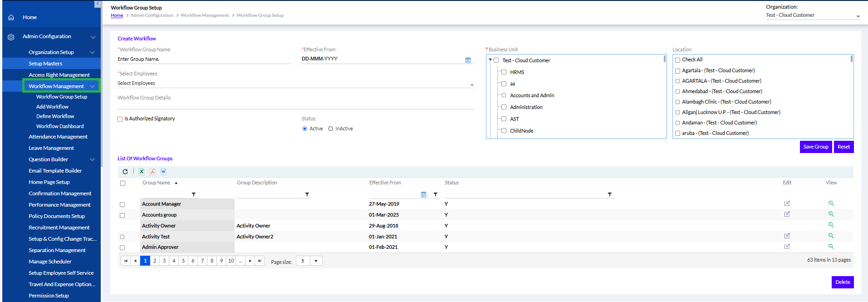This screenshot has width=868, height=302.
Task: Select the Account Manager row checkbox
Action: [x=122, y=204]
